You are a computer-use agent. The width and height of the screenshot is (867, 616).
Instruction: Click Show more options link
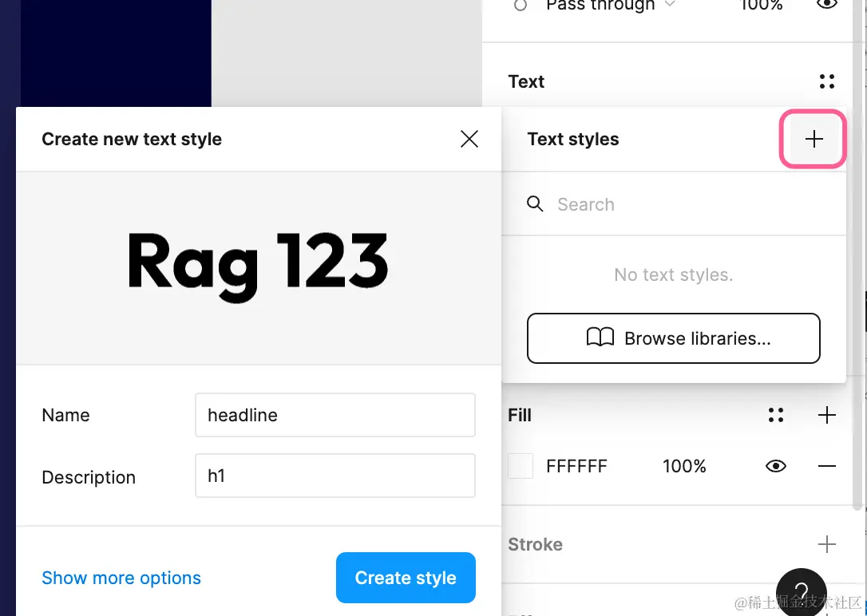121,578
